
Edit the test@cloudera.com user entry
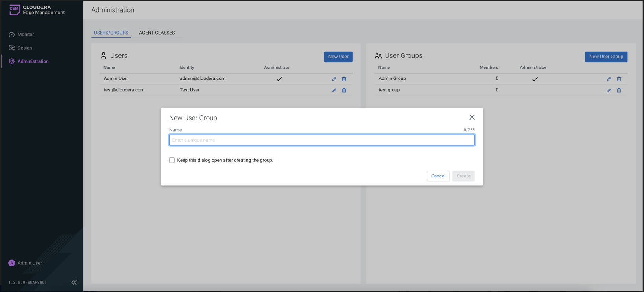click(x=334, y=91)
